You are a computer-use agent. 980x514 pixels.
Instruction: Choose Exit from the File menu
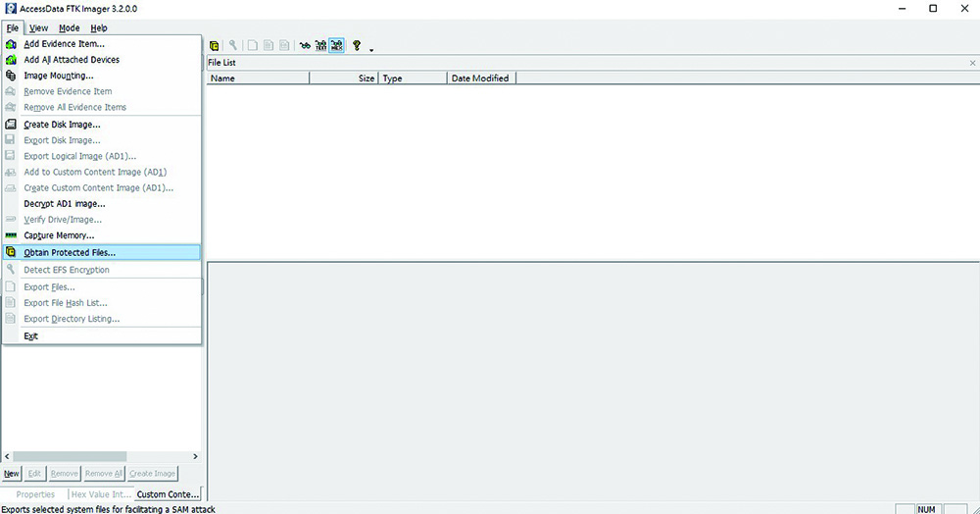coord(102,335)
